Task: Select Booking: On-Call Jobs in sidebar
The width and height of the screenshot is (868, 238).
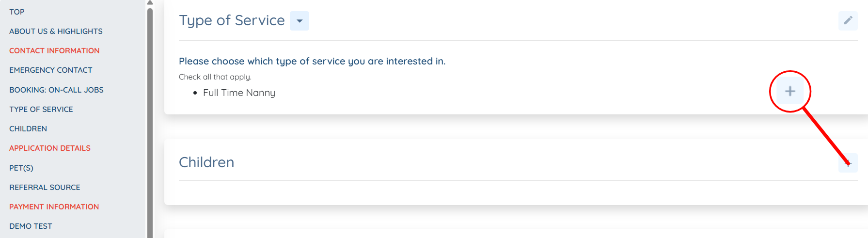Action: (x=56, y=90)
